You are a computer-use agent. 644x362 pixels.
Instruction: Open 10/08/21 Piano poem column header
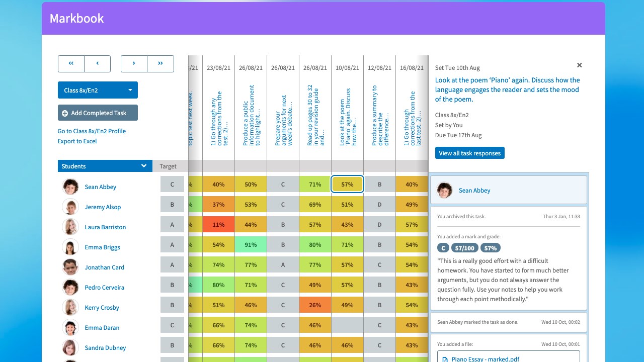point(347,118)
